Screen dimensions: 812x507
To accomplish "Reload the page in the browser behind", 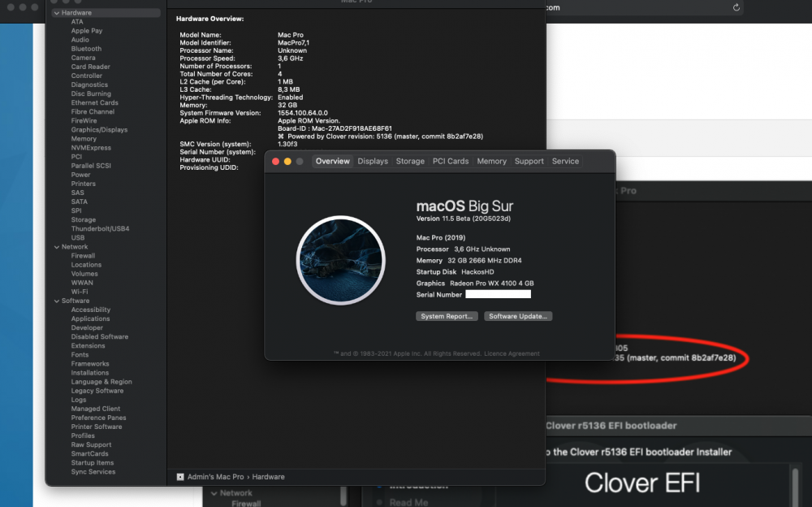I will (x=736, y=8).
